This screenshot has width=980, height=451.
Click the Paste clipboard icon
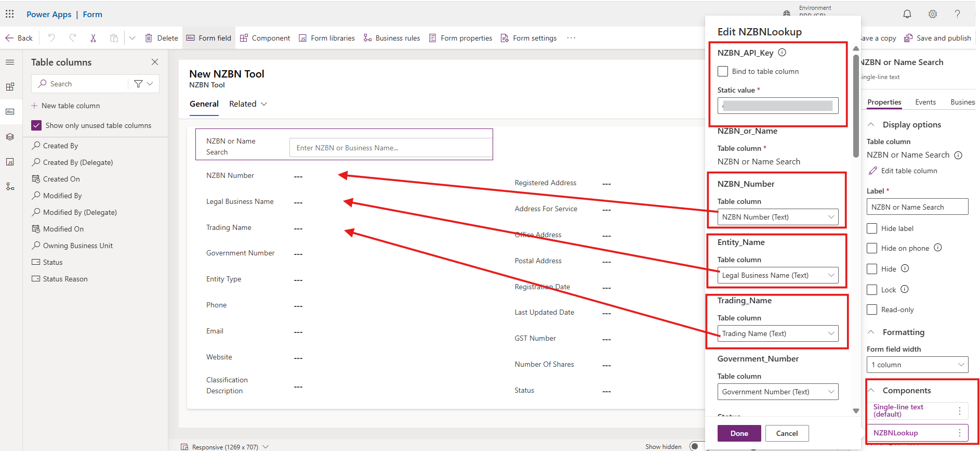click(x=114, y=38)
